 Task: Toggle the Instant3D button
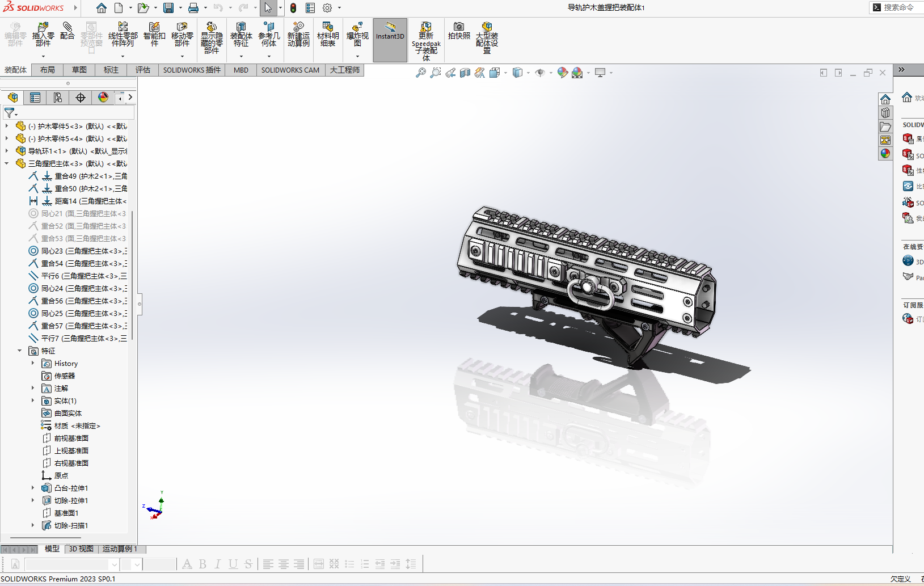390,40
